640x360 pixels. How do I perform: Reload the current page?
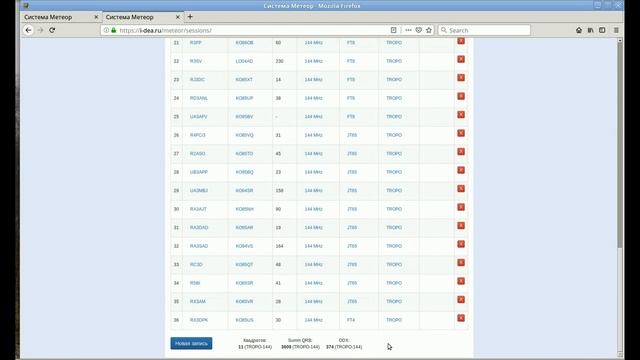pos(52,30)
